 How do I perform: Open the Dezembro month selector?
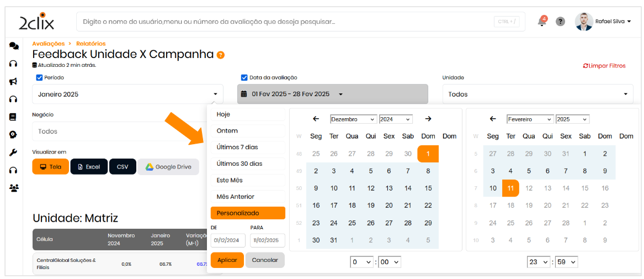(x=353, y=119)
